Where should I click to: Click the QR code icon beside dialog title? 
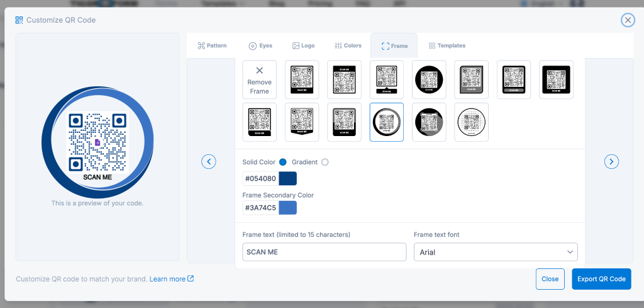click(19, 20)
